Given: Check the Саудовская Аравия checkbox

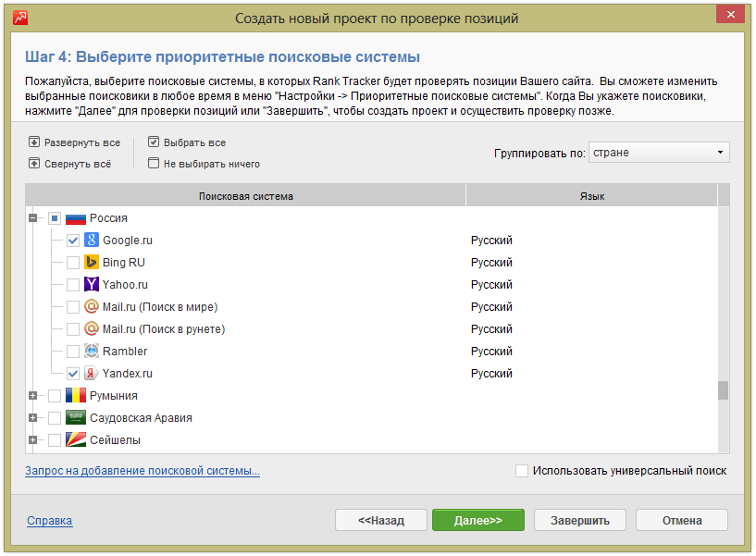Looking at the screenshot, I should pos(55,417).
